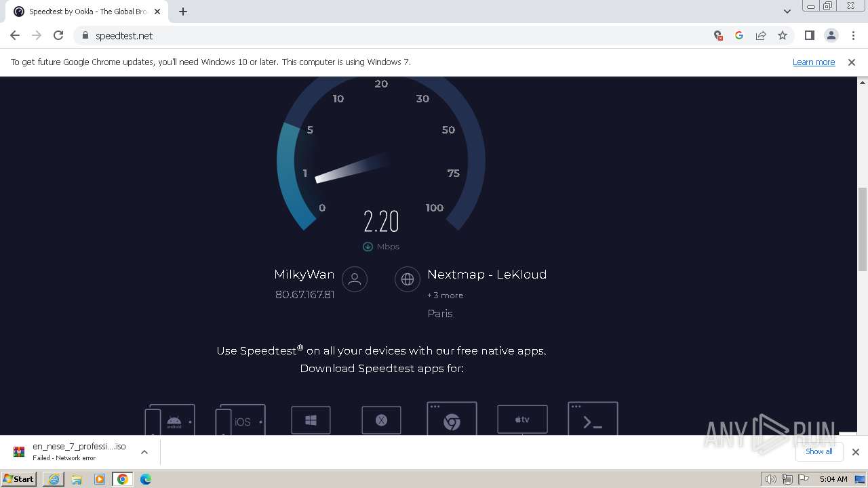Click the 2.20 speed readout

click(381, 222)
